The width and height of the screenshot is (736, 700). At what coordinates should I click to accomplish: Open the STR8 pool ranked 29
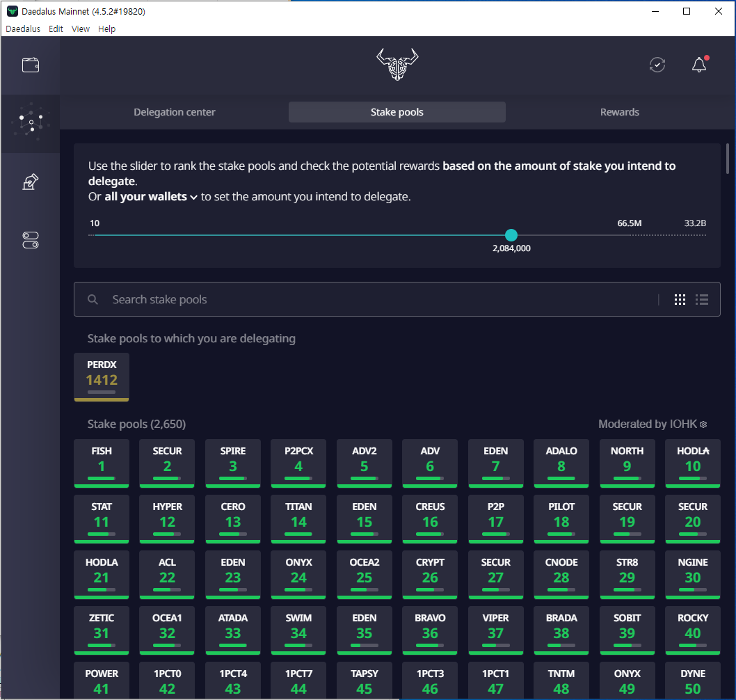(x=627, y=575)
